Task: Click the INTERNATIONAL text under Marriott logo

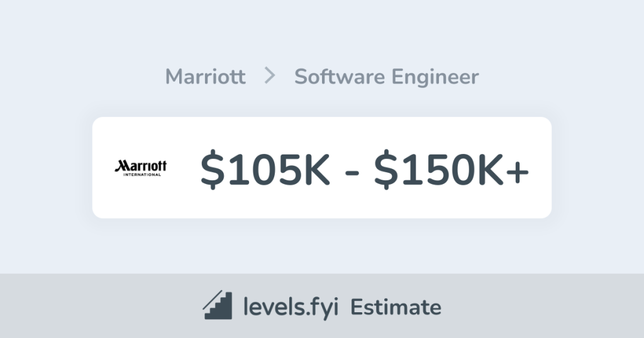Action: click(x=142, y=174)
